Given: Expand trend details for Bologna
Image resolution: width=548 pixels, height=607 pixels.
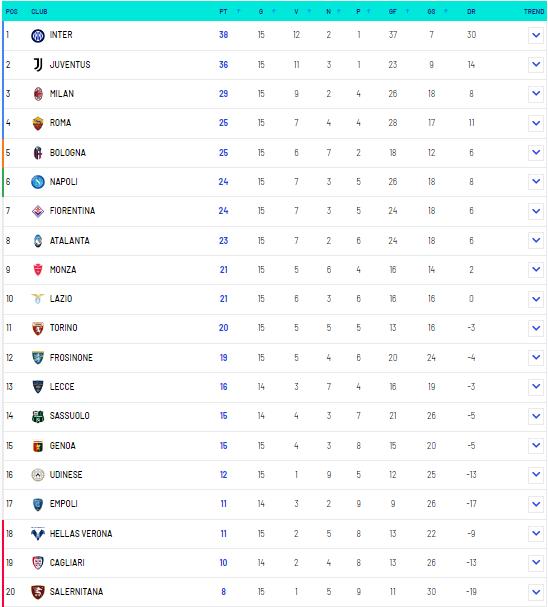Looking at the screenshot, I should pos(536,152).
